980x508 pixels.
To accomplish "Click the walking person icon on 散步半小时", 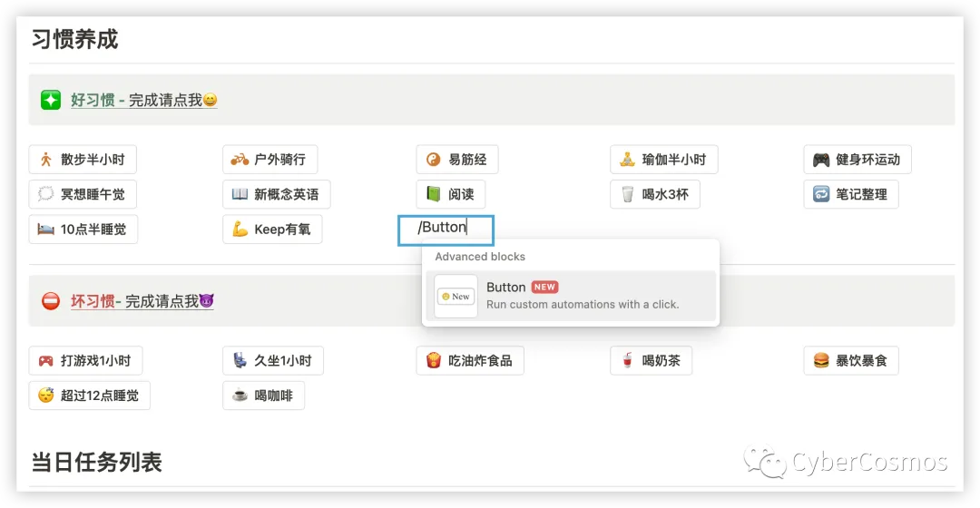I will pos(45,160).
